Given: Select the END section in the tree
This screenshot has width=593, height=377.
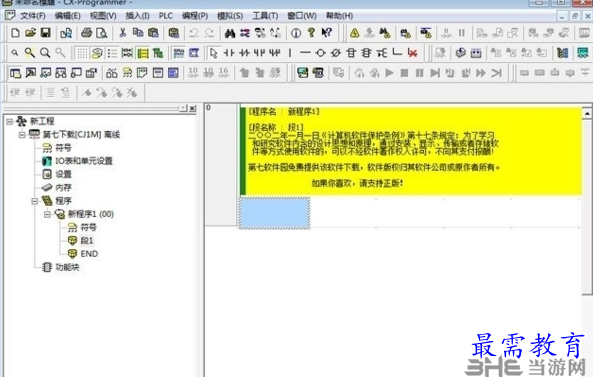Looking at the screenshot, I should [89, 254].
